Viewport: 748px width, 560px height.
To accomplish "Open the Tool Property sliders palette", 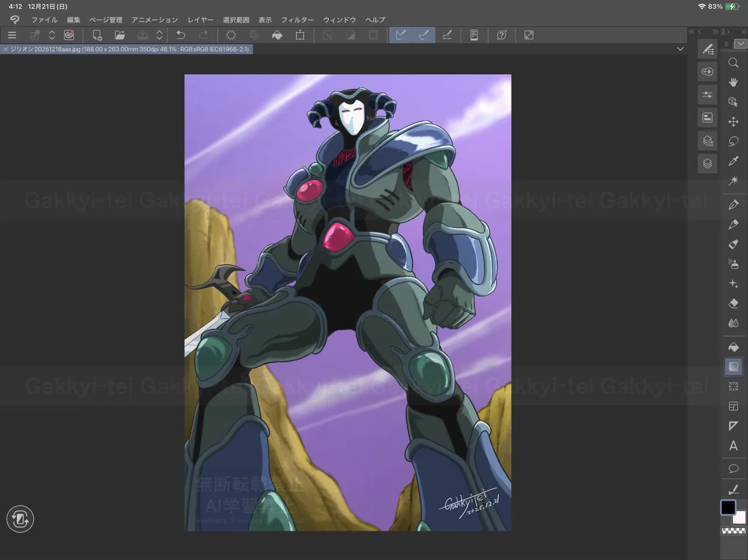I will pos(708,95).
